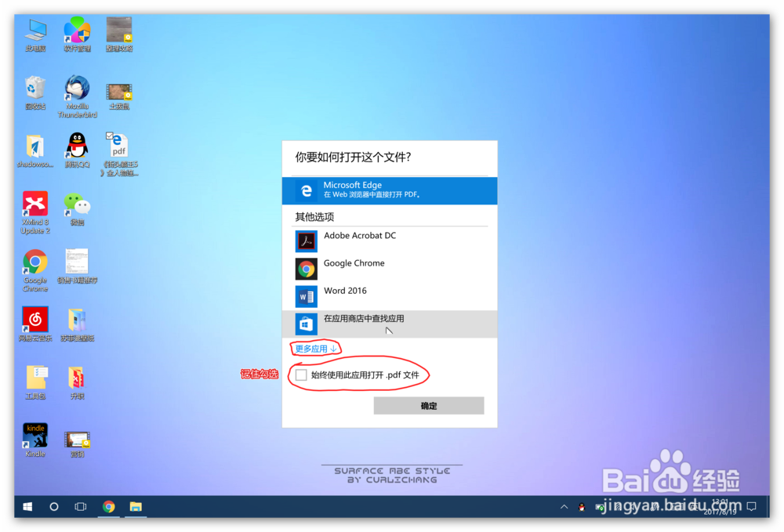Select the 网易云音乐 desktop shortcut
This screenshot has height=532, width=784.
coord(35,324)
